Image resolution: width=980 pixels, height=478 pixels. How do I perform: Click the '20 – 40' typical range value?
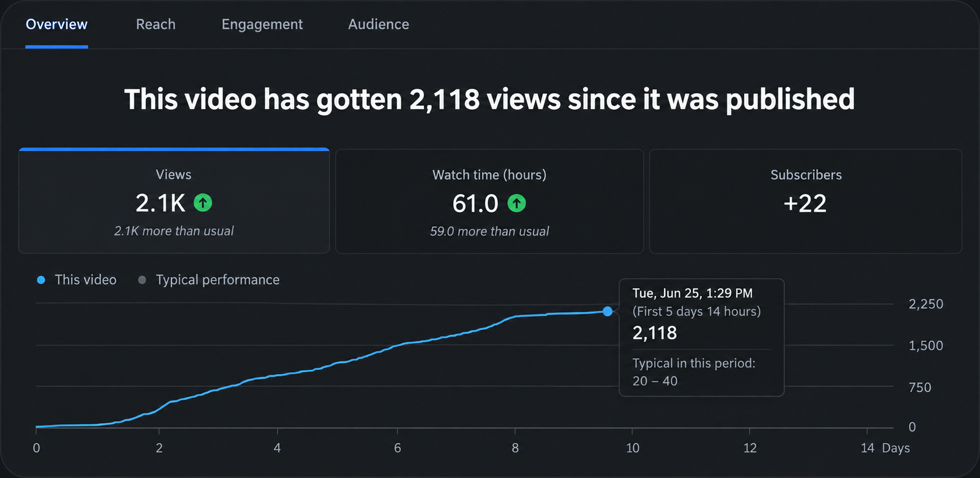(655, 381)
